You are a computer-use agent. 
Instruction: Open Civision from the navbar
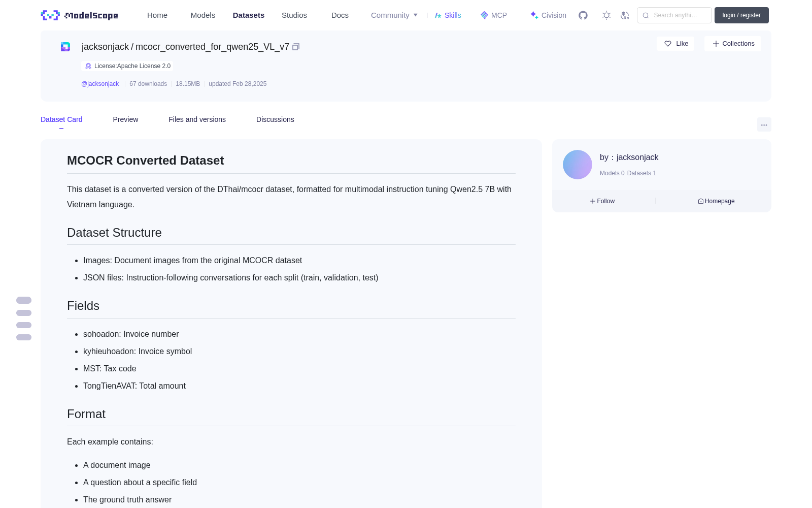(548, 15)
